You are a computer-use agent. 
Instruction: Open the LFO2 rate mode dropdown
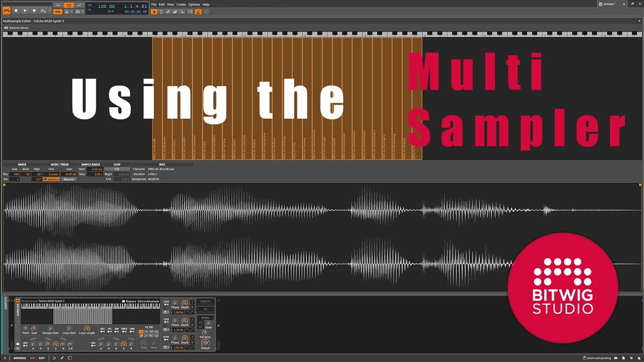pyautogui.click(x=166, y=330)
